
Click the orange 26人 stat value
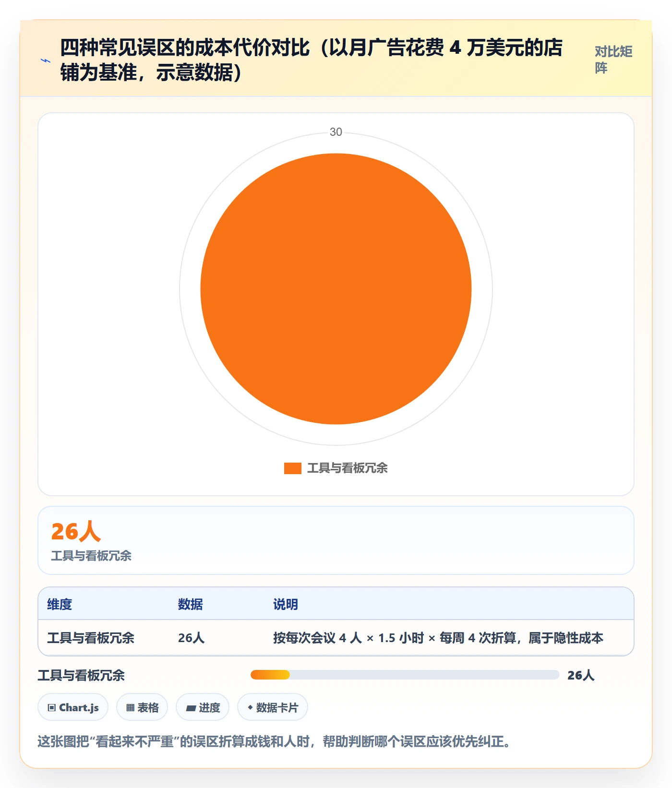76,531
